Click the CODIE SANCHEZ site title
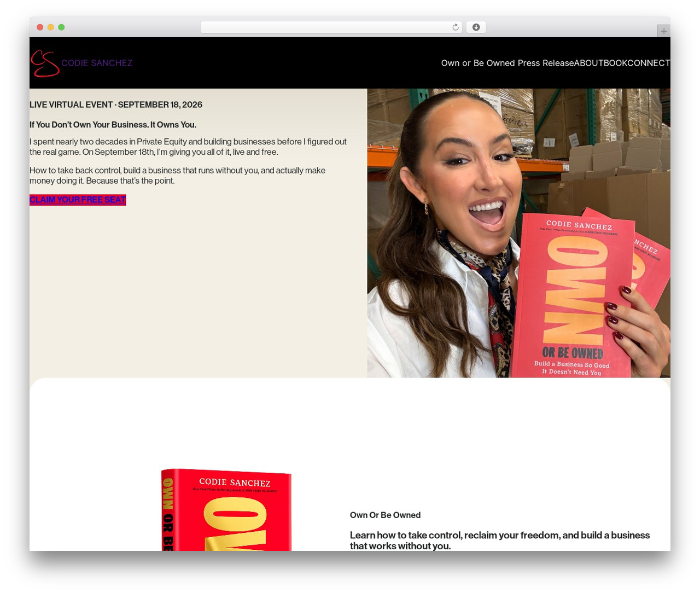 [x=97, y=63]
